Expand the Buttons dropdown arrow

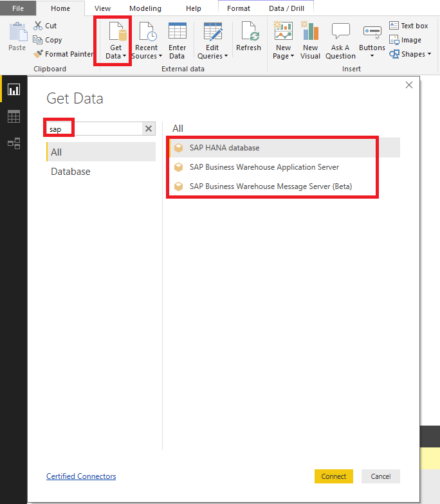point(372,56)
